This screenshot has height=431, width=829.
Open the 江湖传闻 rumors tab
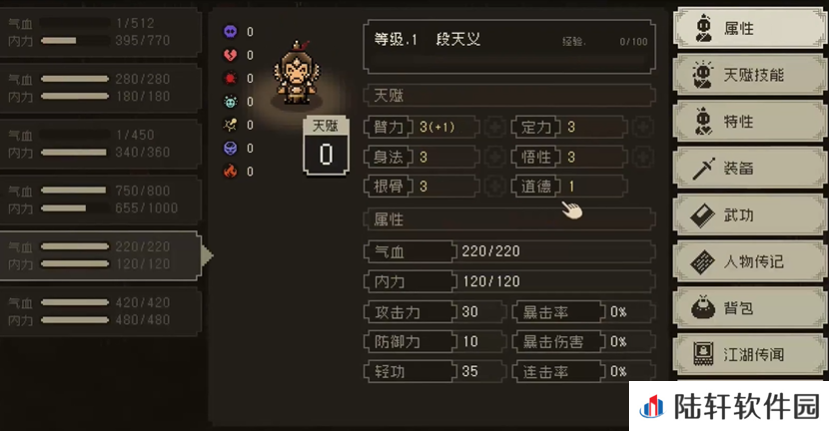tap(750, 354)
